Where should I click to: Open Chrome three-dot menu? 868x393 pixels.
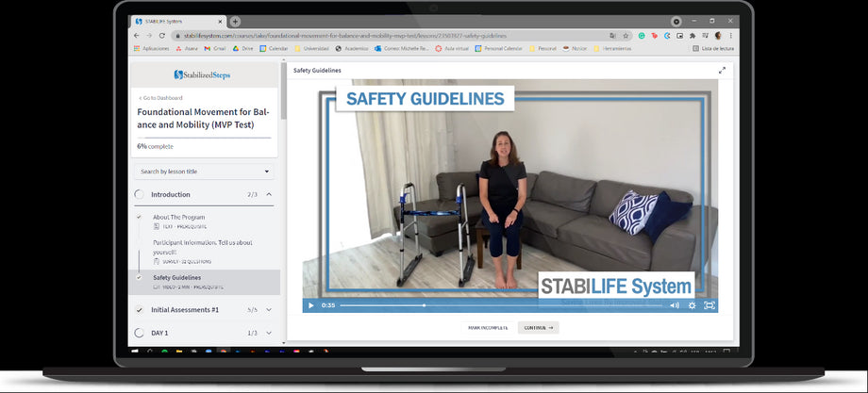pyautogui.click(x=730, y=35)
